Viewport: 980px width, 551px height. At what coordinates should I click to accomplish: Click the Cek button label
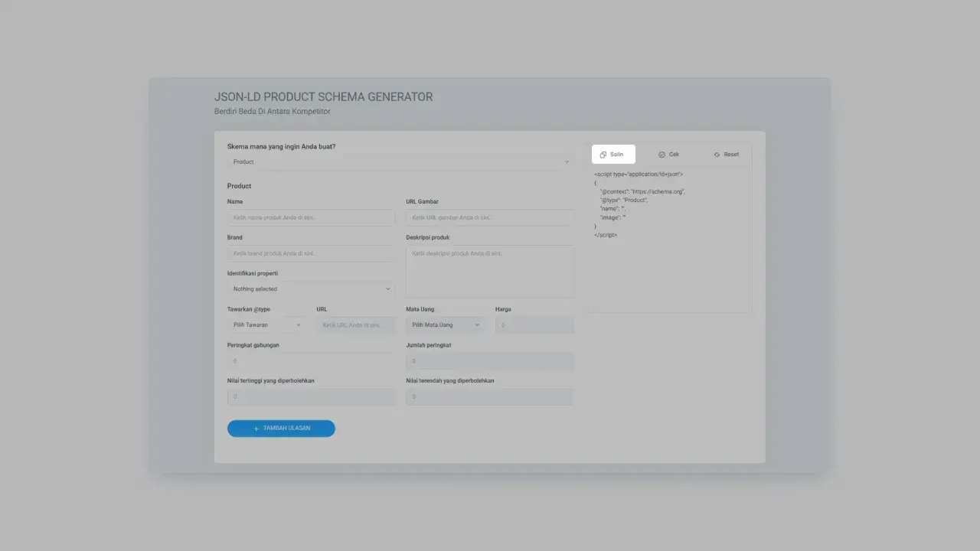pos(674,155)
